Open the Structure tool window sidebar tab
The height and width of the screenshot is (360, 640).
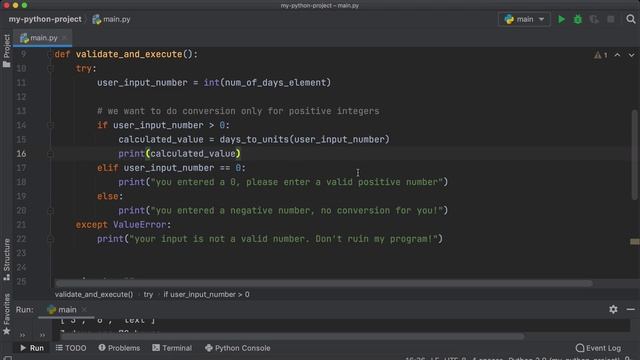click(x=7, y=259)
